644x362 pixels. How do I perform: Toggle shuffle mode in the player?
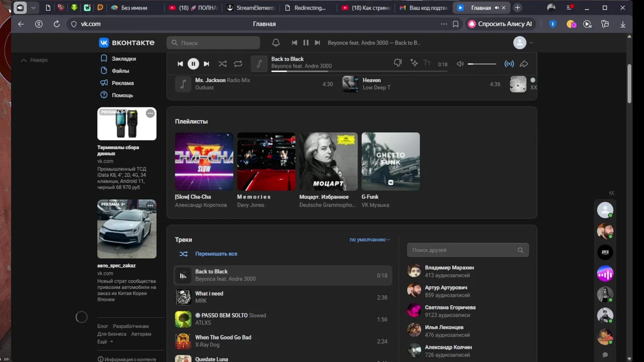tap(222, 64)
